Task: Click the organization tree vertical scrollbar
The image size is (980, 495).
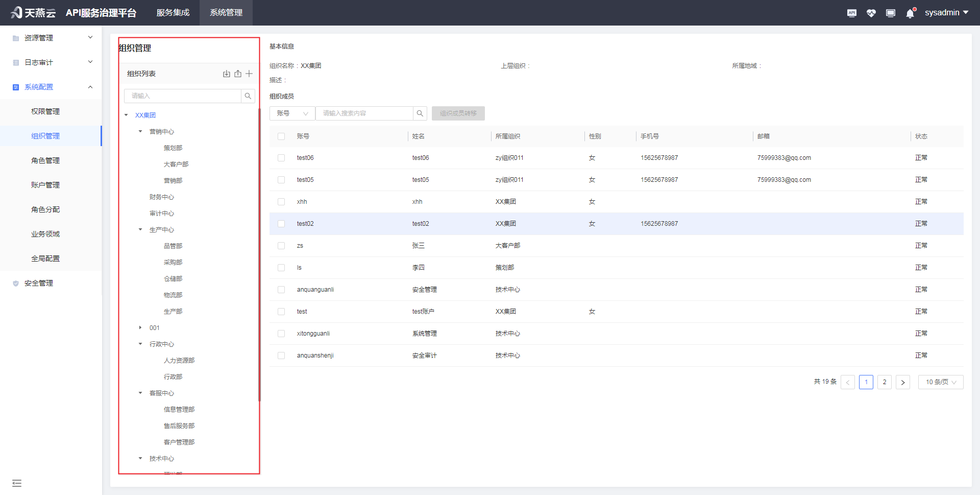Action: [x=259, y=255]
